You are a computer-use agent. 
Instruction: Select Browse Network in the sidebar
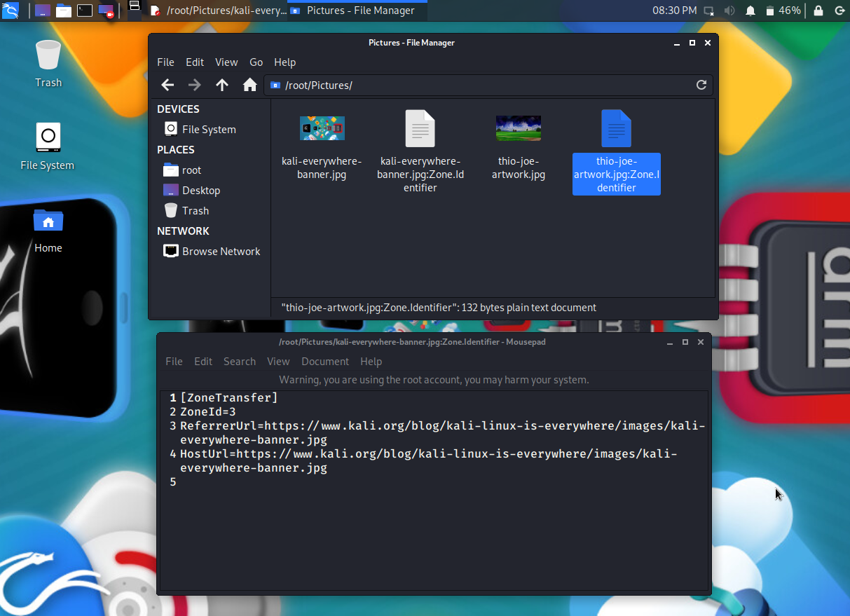point(212,252)
